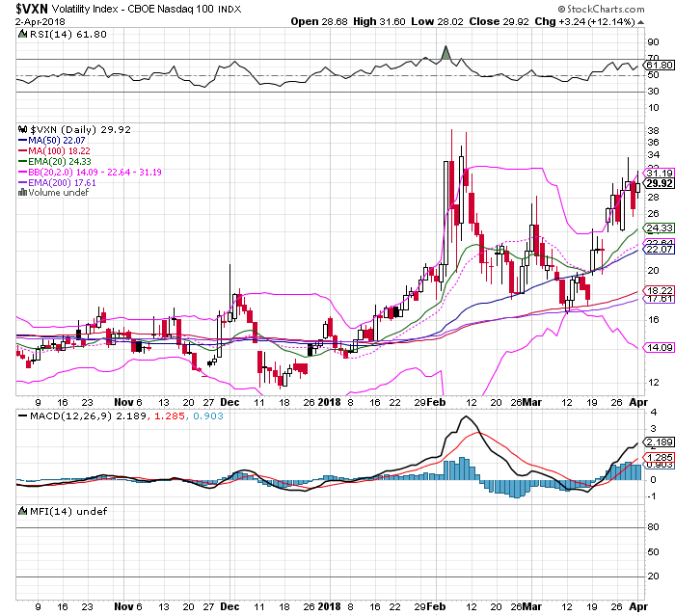Click the up triangle after the Chg value
Screen dimensions: 675x616
pos(641,22)
